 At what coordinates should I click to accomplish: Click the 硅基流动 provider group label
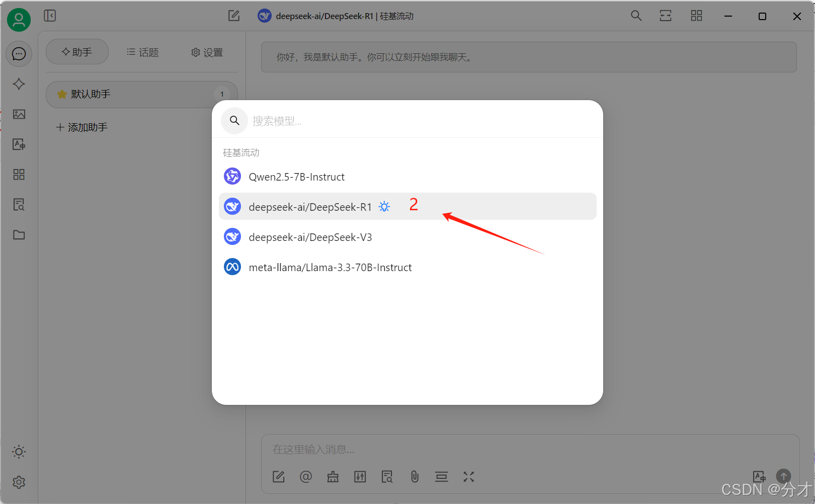[241, 152]
